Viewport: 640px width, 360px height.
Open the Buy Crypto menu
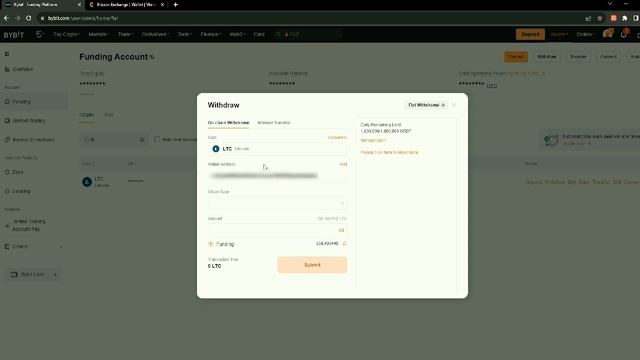pyautogui.click(x=66, y=34)
